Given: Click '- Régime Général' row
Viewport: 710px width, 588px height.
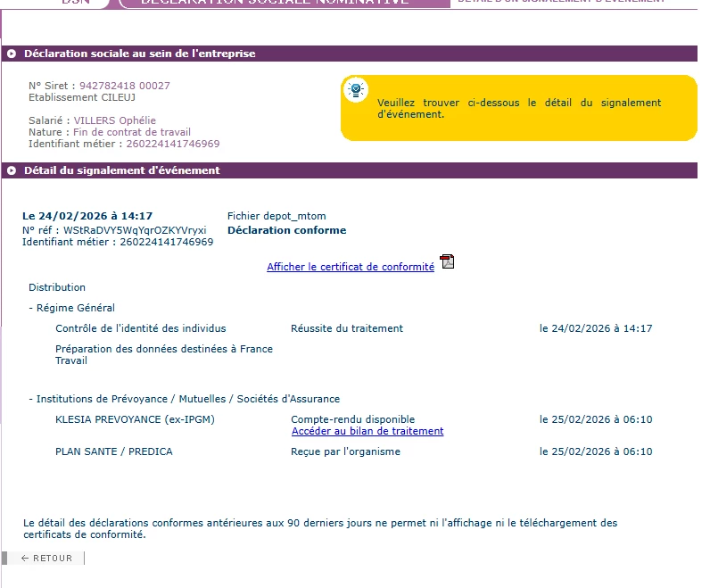Looking at the screenshot, I should tap(71, 308).
